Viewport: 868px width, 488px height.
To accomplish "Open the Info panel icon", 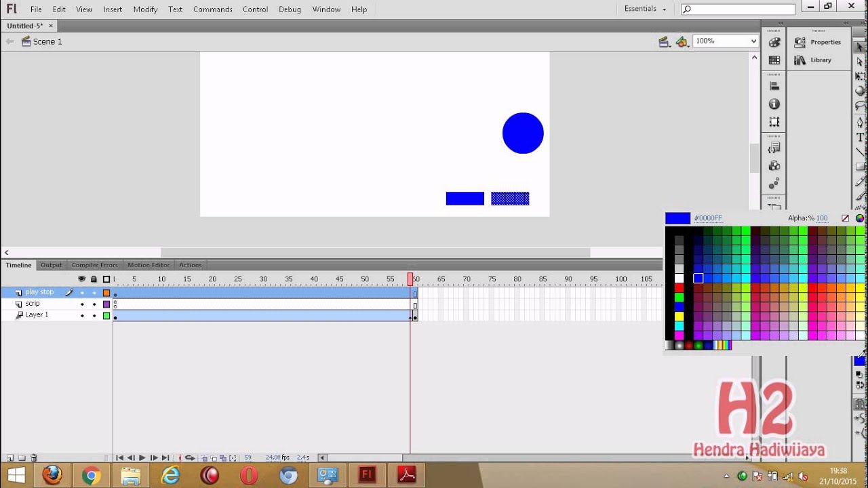I will 774,104.
